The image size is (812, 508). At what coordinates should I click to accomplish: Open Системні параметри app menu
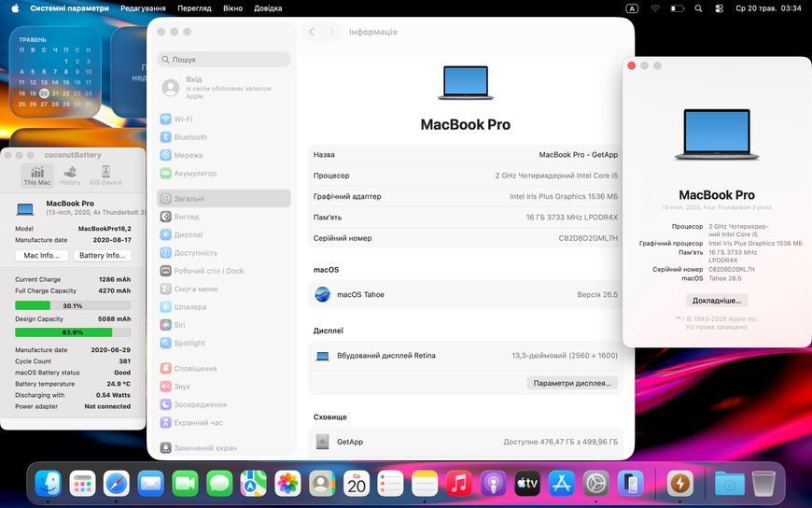coord(70,8)
